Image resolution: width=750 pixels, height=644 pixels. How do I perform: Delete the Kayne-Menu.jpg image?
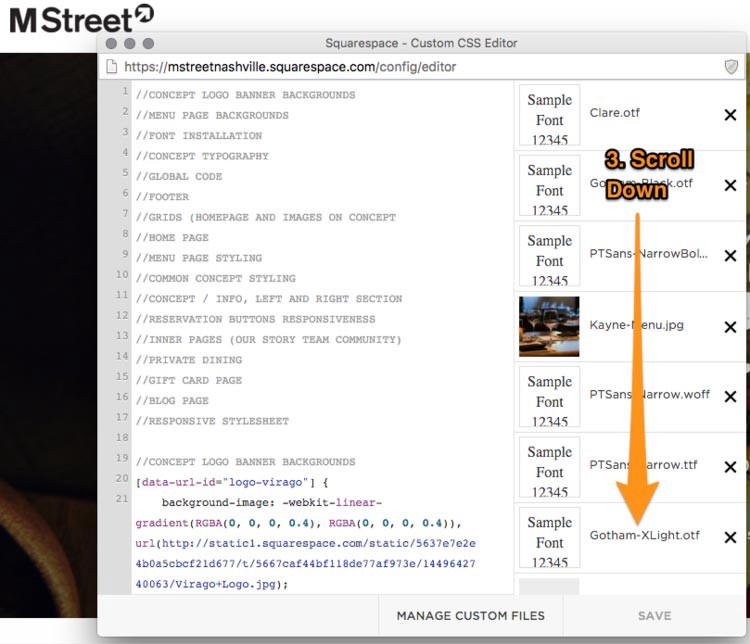[x=730, y=327]
